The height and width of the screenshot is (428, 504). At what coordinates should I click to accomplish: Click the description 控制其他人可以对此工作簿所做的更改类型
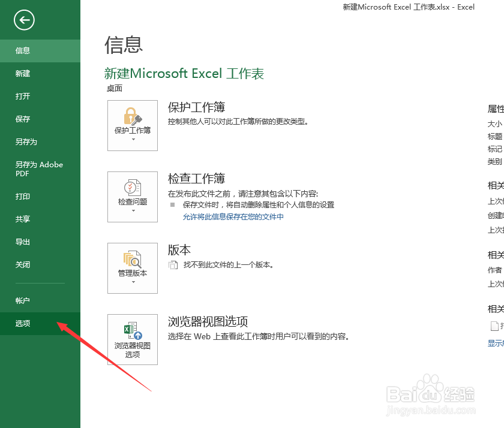coord(238,122)
